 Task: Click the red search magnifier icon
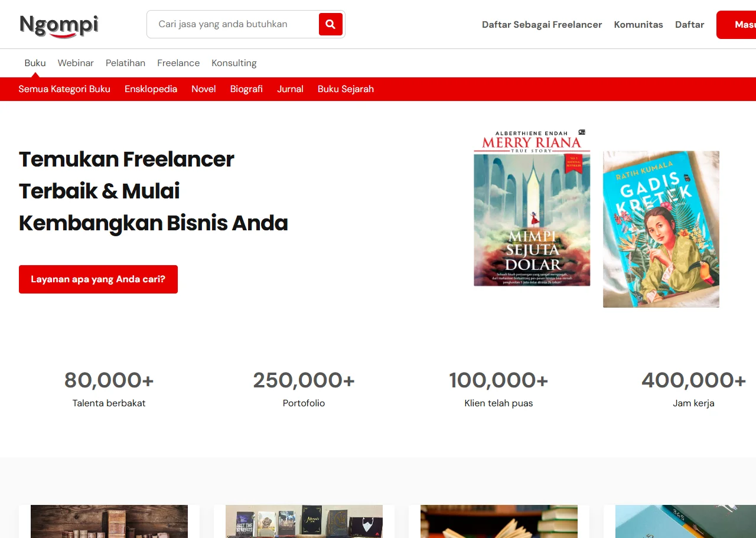point(331,24)
